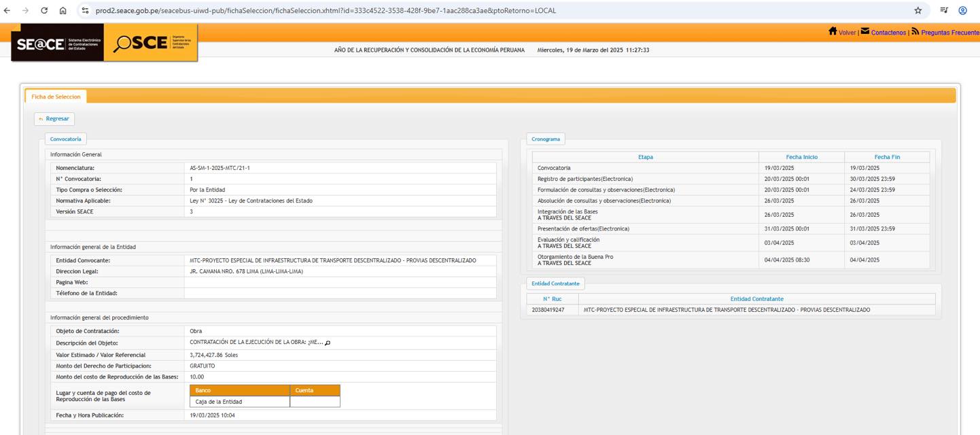Click the Cuenta column header
980x435 pixels.
point(315,390)
